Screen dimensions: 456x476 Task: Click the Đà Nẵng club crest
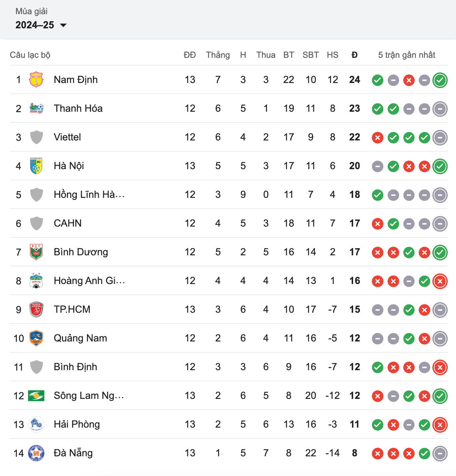click(36, 453)
